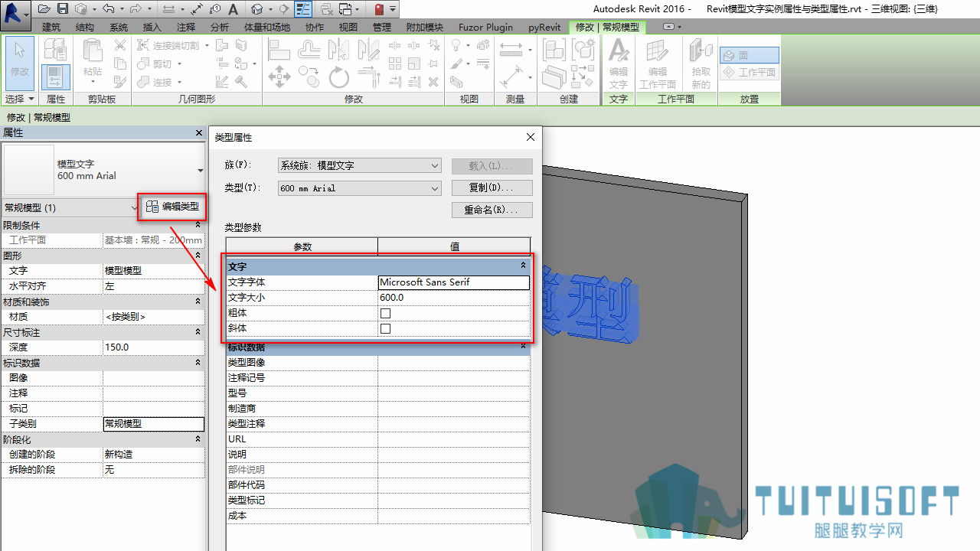The width and height of the screenshot is (980, 551).
Task: Click the Text 'A' icon in quick access toolbar
Action: coord(233,9)
